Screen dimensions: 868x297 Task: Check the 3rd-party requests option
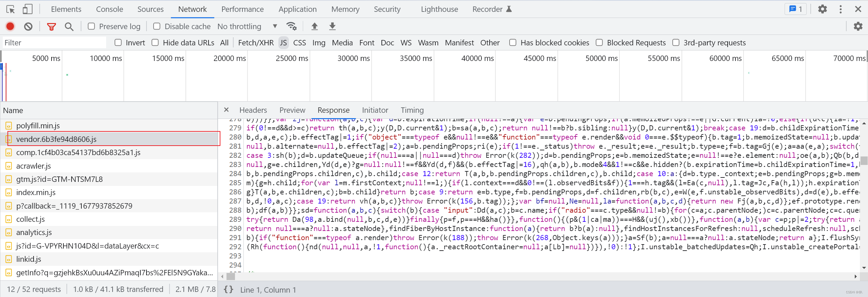[676, 42]
